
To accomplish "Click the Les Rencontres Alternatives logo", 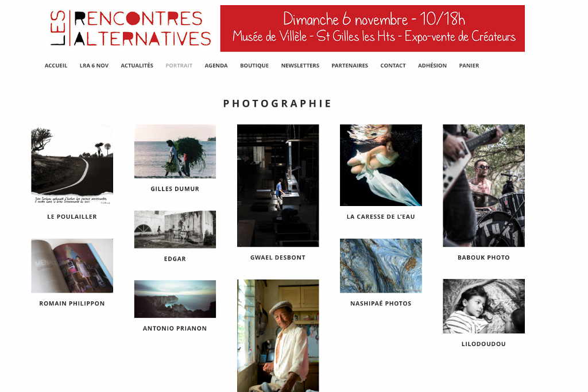I will [x=131, y=28].
